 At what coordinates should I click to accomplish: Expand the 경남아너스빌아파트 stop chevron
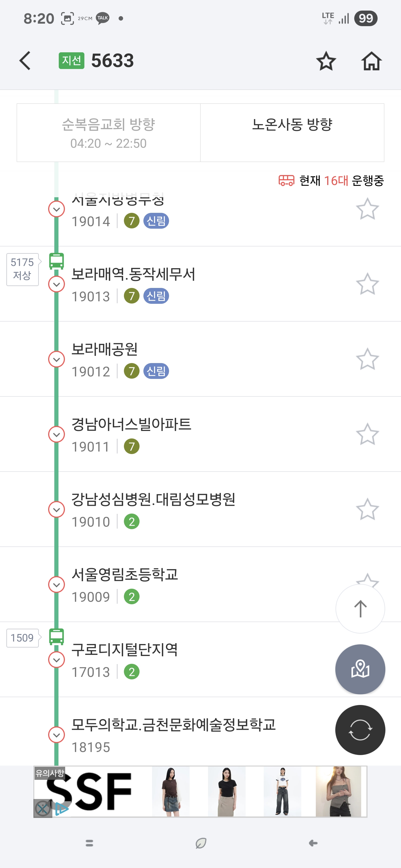click(57, 435)
